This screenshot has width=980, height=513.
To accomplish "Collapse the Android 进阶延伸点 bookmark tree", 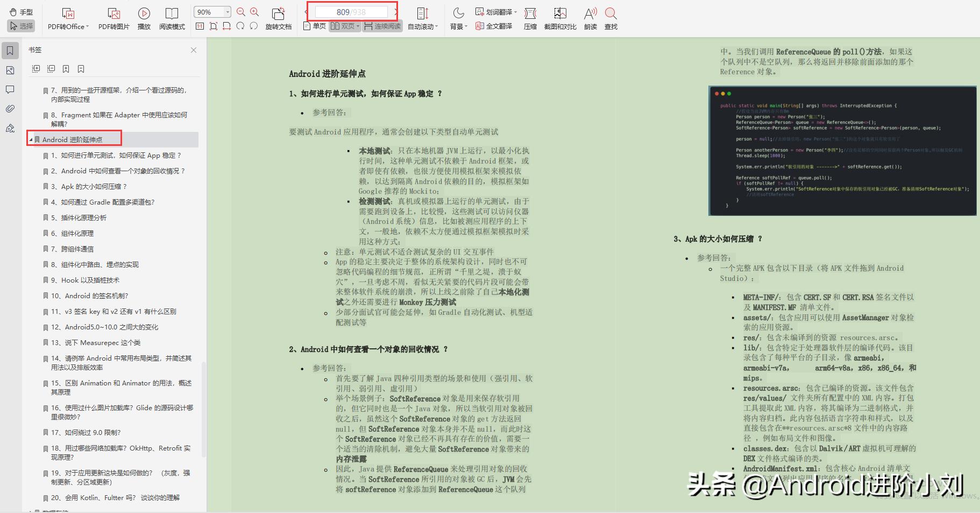I will click(x=31, y=138).
